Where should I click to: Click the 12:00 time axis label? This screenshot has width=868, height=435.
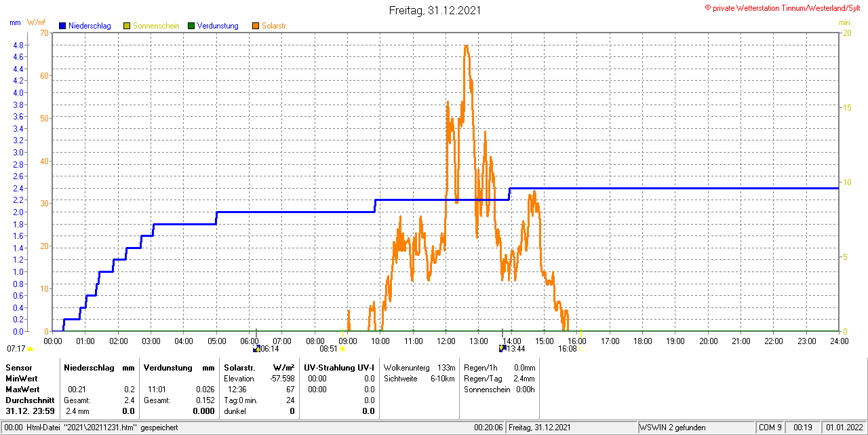(446, 341)
